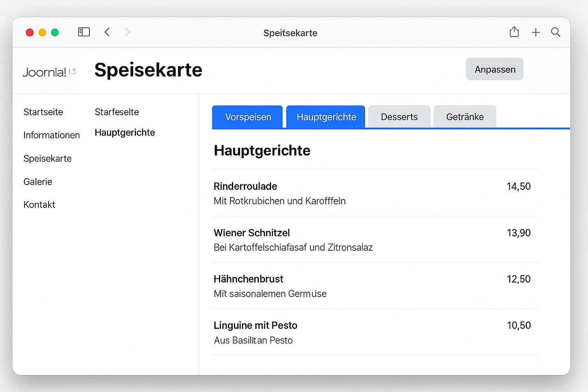Click the Rinderroulade dish name
The height and width of the screenshot is (392, 588).
tap(245, 186)
